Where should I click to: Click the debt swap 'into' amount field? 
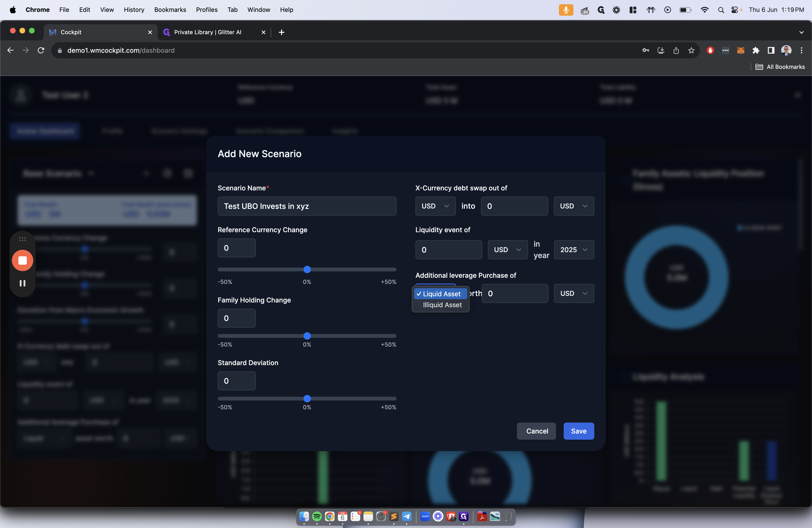(515, 206)
